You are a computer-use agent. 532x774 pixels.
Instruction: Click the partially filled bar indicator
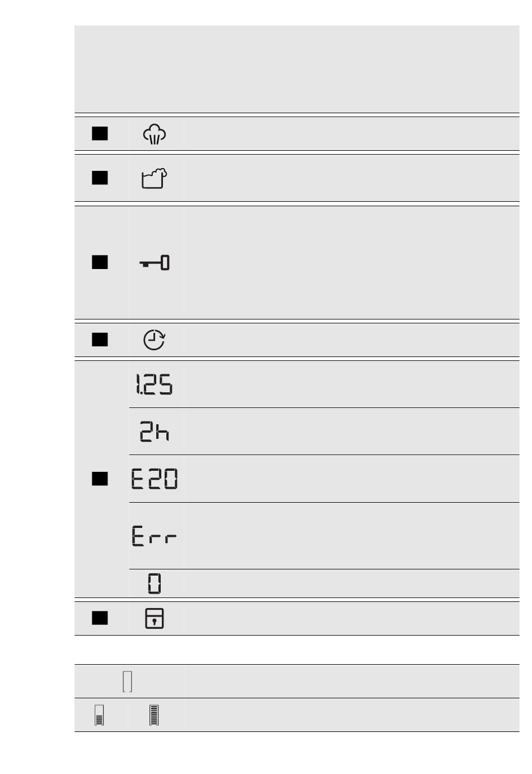[x=100, y=715]
